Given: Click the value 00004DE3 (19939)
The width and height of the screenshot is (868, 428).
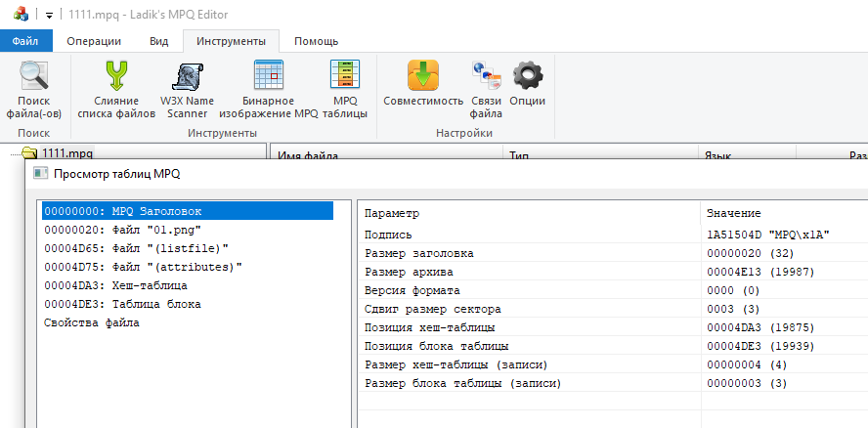Looking at the screenshot, I should point(761,346).
